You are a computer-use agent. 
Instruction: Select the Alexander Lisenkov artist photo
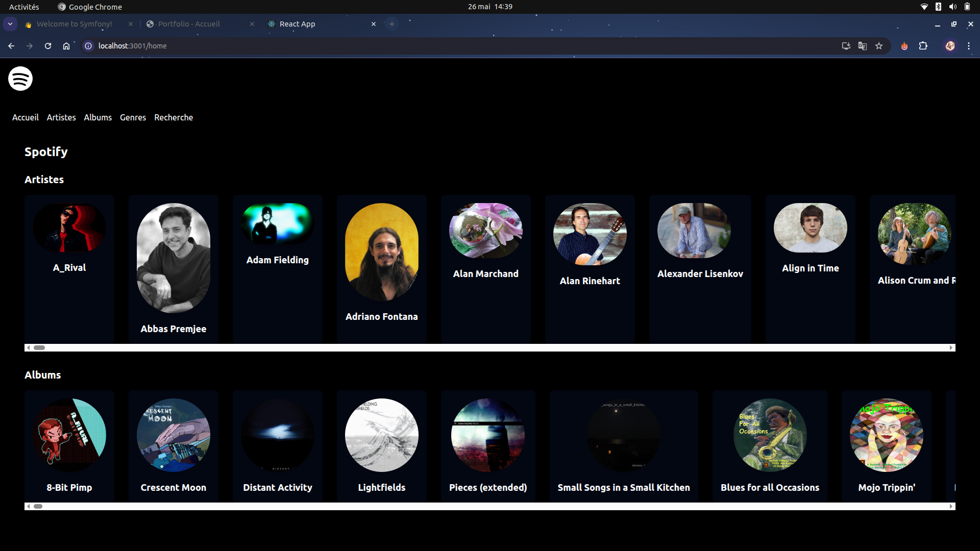click(694, 231)
